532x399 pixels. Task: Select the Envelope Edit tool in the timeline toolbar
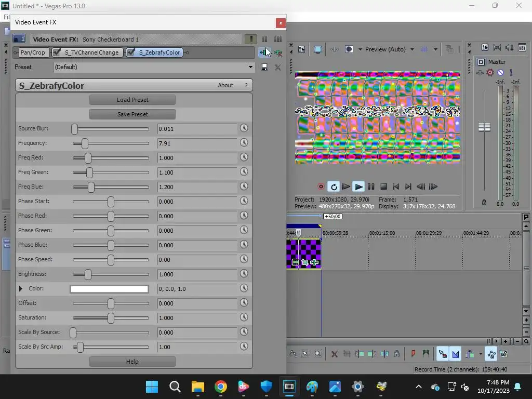(x=293, y=354)
